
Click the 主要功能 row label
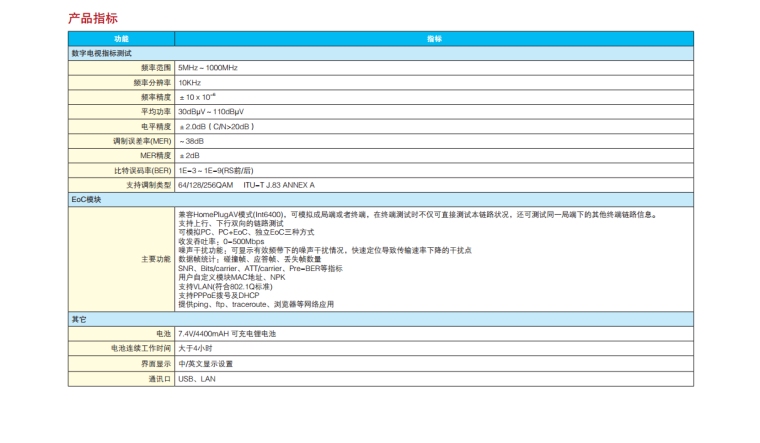point(155,258)
